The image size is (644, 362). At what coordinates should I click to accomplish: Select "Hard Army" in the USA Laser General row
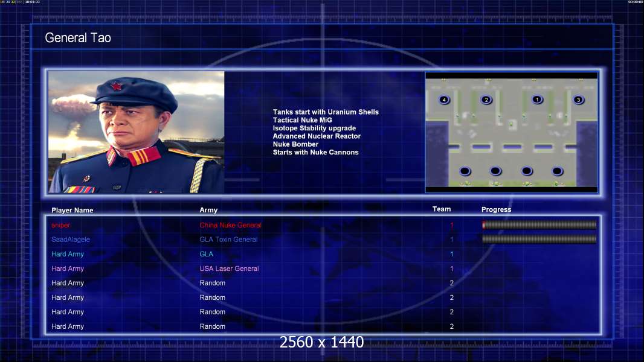pyautogui.click(x=68, y=268)
